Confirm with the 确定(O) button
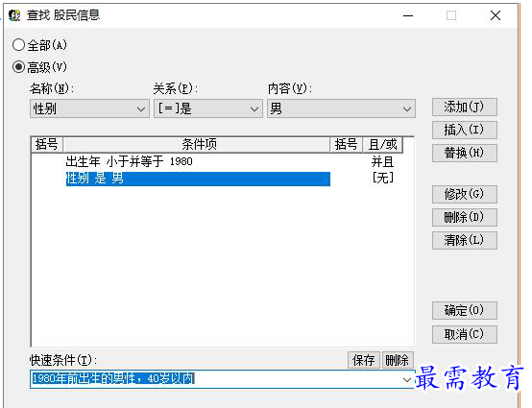 coord(465,311)
